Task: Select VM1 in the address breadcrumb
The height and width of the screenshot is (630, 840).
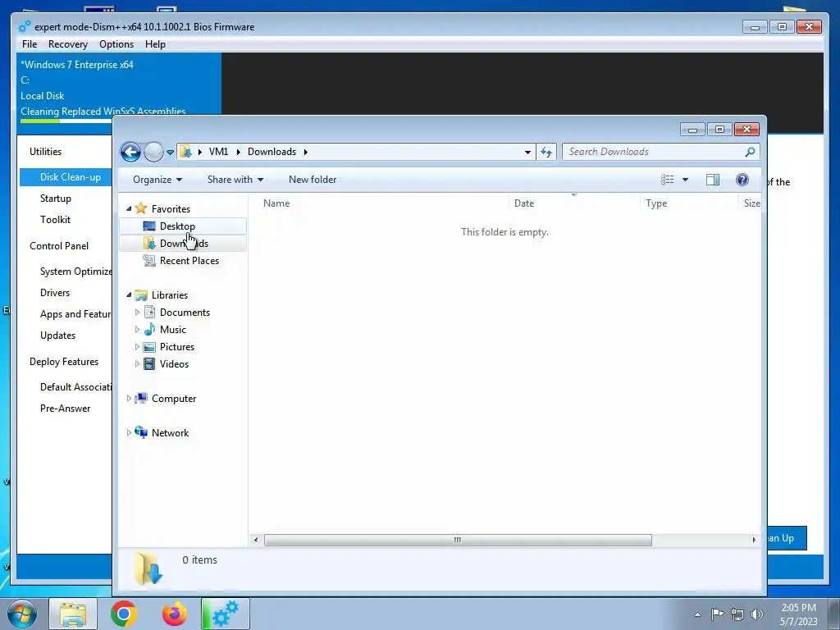Action: coord(218,152)
